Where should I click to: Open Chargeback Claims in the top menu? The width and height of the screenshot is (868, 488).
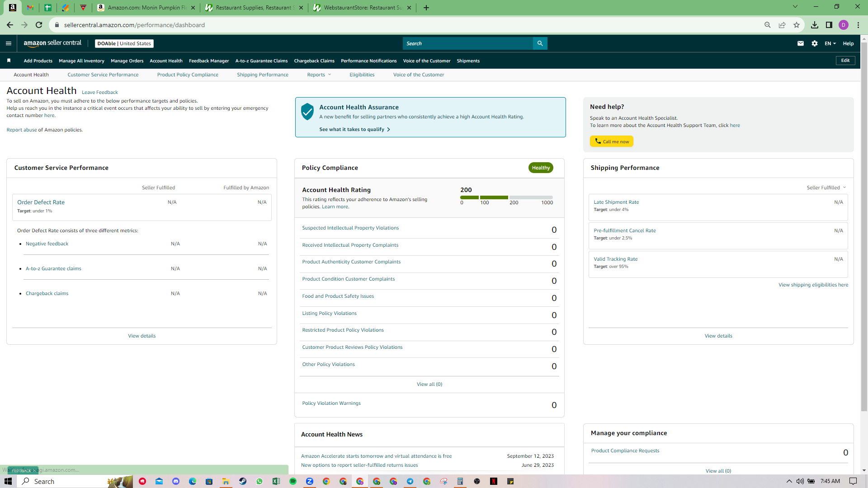(314, 61)
